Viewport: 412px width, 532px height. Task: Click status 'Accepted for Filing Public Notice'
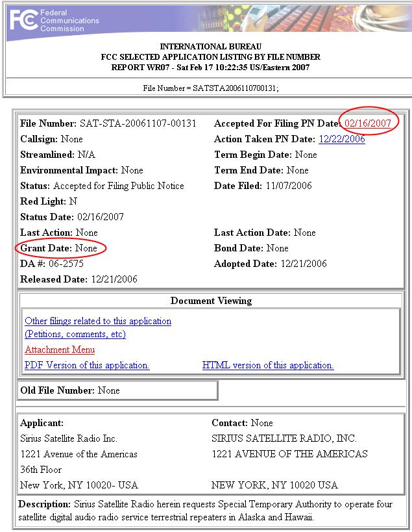(119, 186)
